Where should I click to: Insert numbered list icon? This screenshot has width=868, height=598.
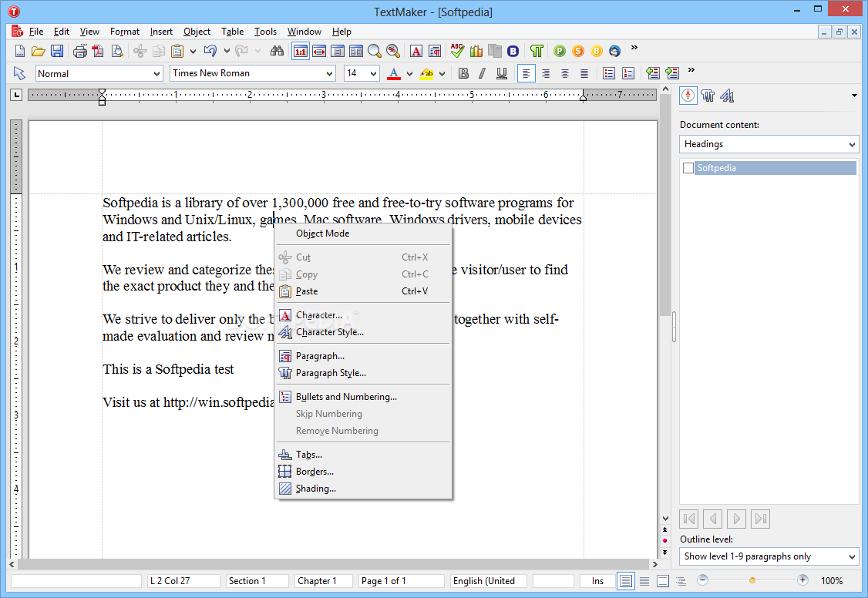click(628, 73)
